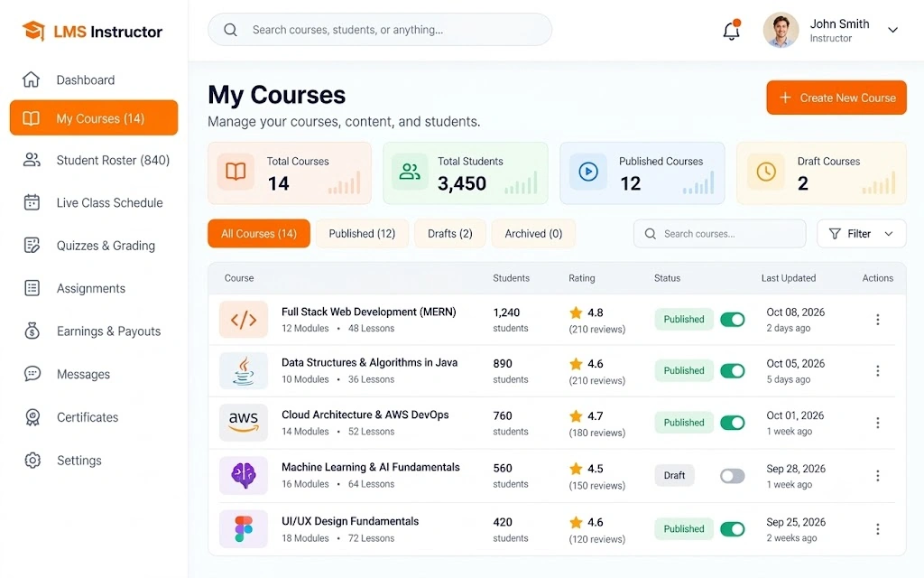Open notifications bell icon
The image size is (924, 578).
(731, 30)
